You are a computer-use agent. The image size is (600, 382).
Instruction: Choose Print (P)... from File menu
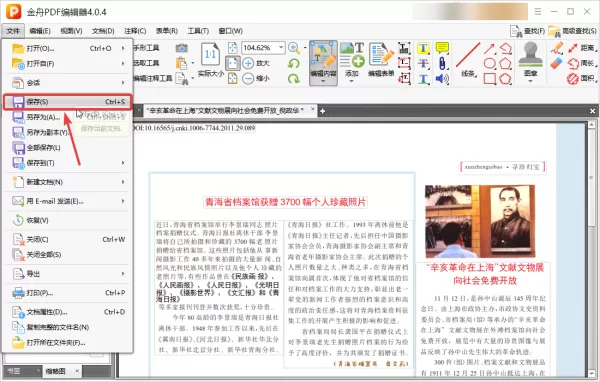coord(68,293)
